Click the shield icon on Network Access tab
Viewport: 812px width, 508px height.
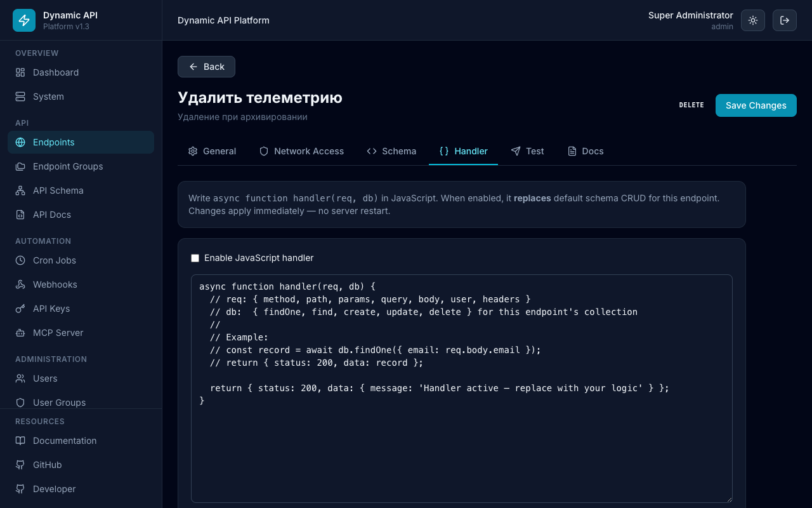264,151
